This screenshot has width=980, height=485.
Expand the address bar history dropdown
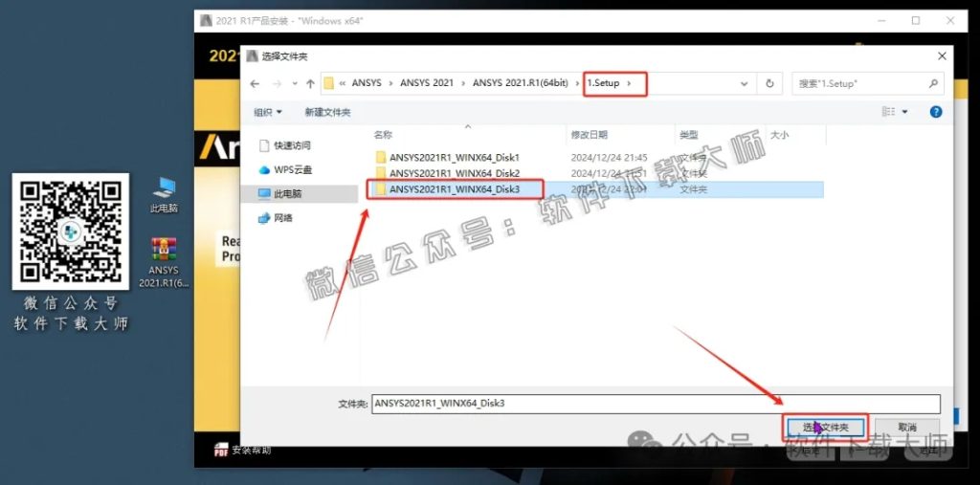click(744, 83)
